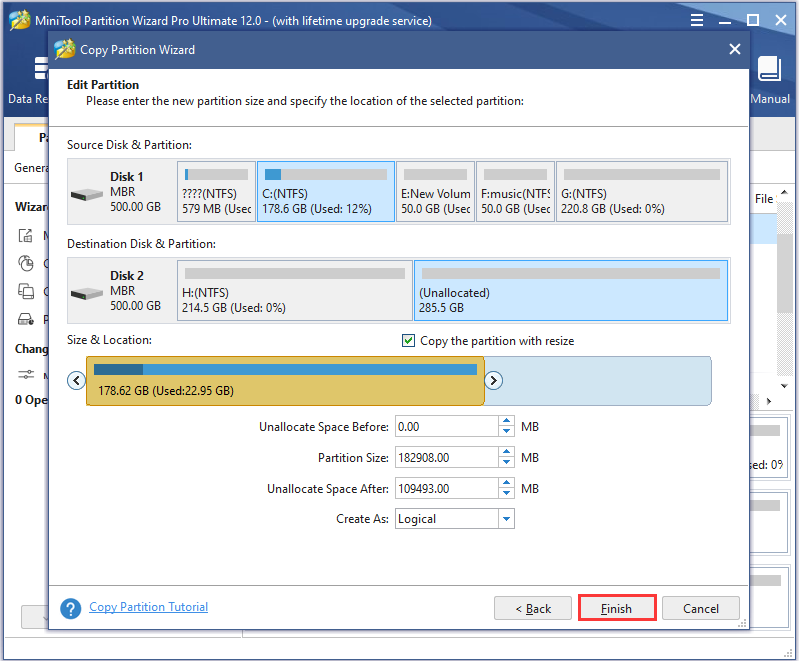Open the Copy Partition Tutorial link
This screenshot has height=661, width=799.
coord(148,606)
